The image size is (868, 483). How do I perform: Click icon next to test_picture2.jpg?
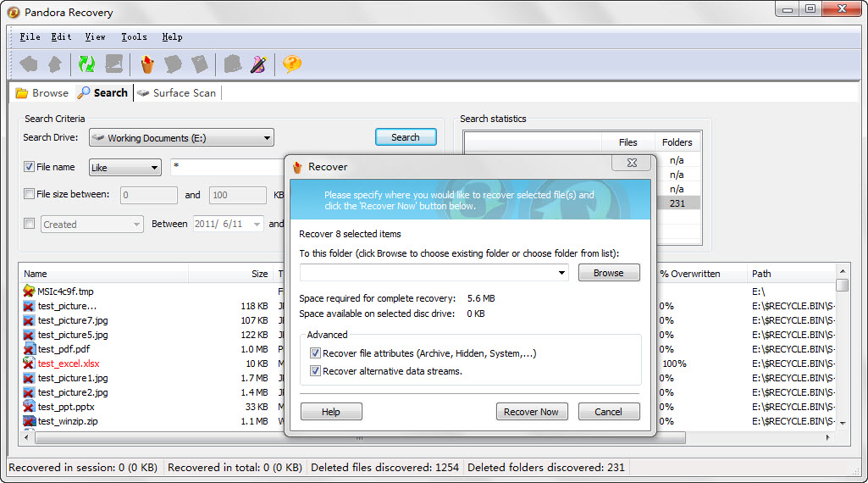click(x=29, y=392)
